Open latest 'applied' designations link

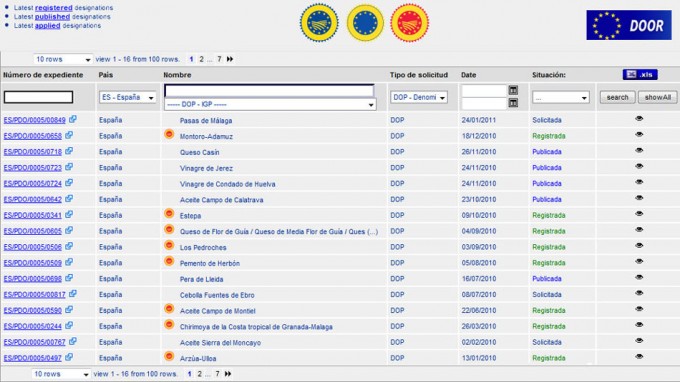click(x=48, y=26)
